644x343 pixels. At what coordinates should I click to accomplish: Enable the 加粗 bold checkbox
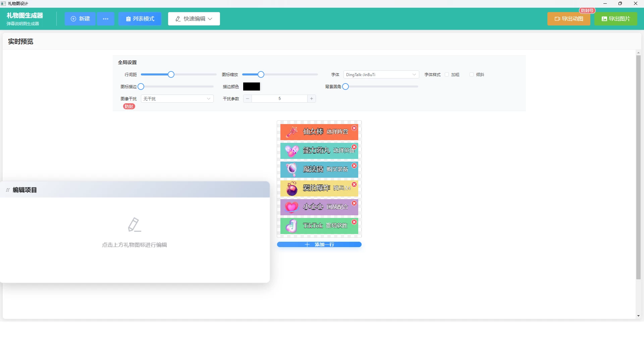tap(447, 75)
